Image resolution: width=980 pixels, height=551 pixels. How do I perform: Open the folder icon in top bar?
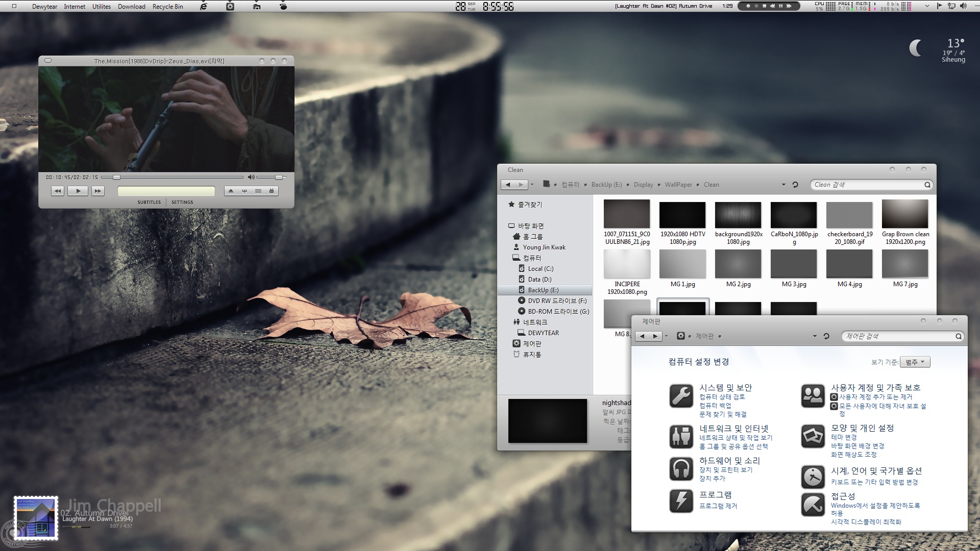coord(257,6)
